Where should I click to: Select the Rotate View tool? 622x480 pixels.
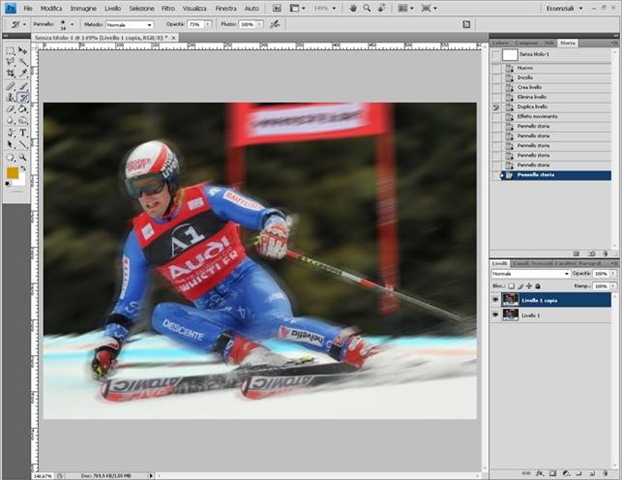pos(382,8)
